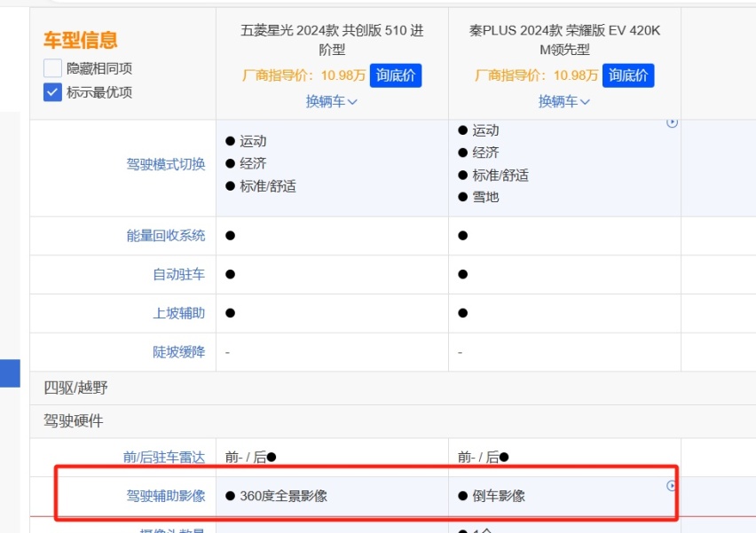Click the 驾驶辅助影像 parameter link
This screenshot has height=533, width=756.
[x=166, y=496]
